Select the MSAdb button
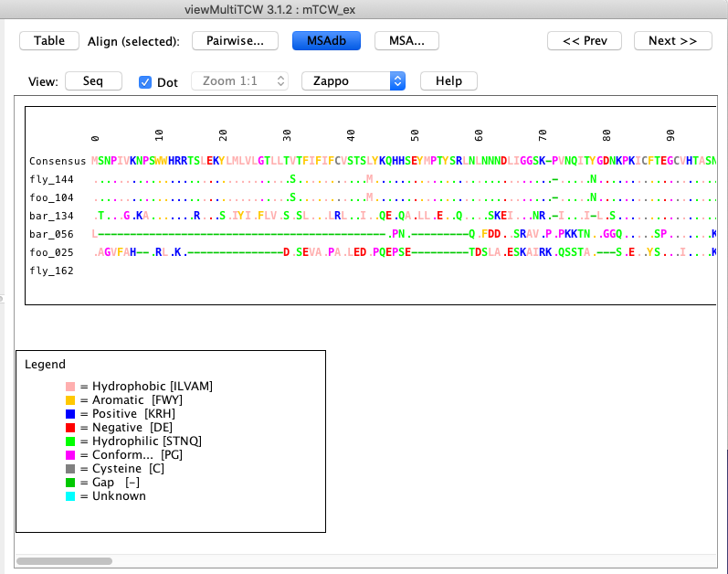Image resolution: width=728 pixels, height=574 pixels. 326,41
